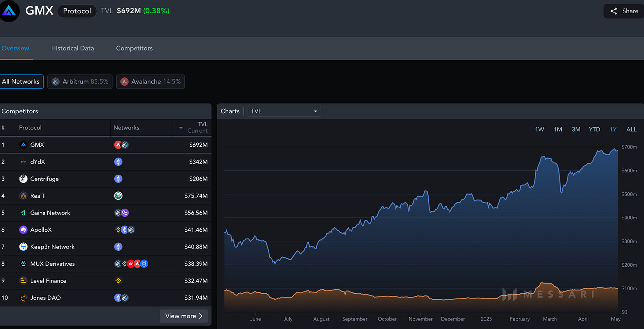
Task: Click the Protocol badge next to GMX
Action: (x=77, y=11)
